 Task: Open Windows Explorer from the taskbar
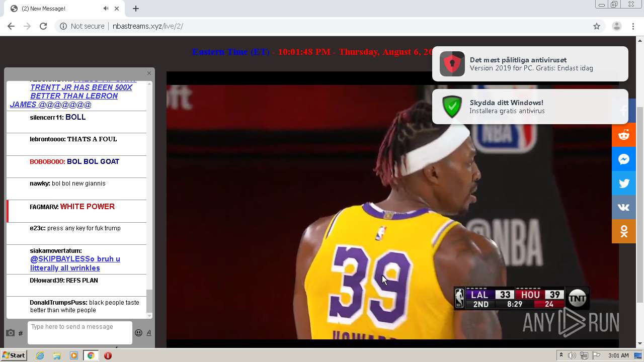click(x=57, y=355)
